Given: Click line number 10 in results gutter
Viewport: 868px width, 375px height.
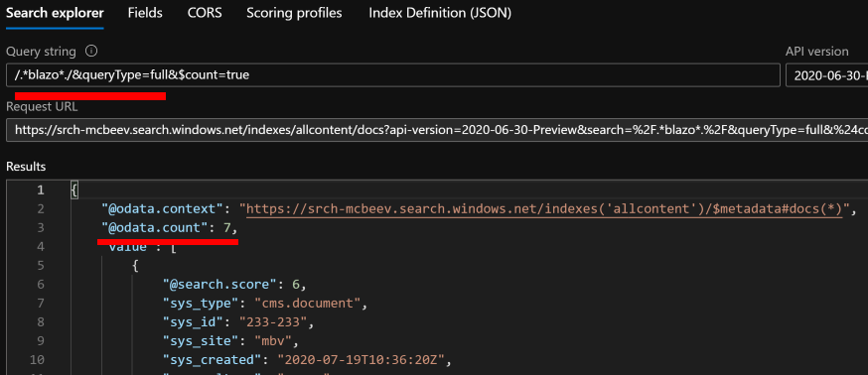Looking at the screenshot, I should (x=37, y=359).
